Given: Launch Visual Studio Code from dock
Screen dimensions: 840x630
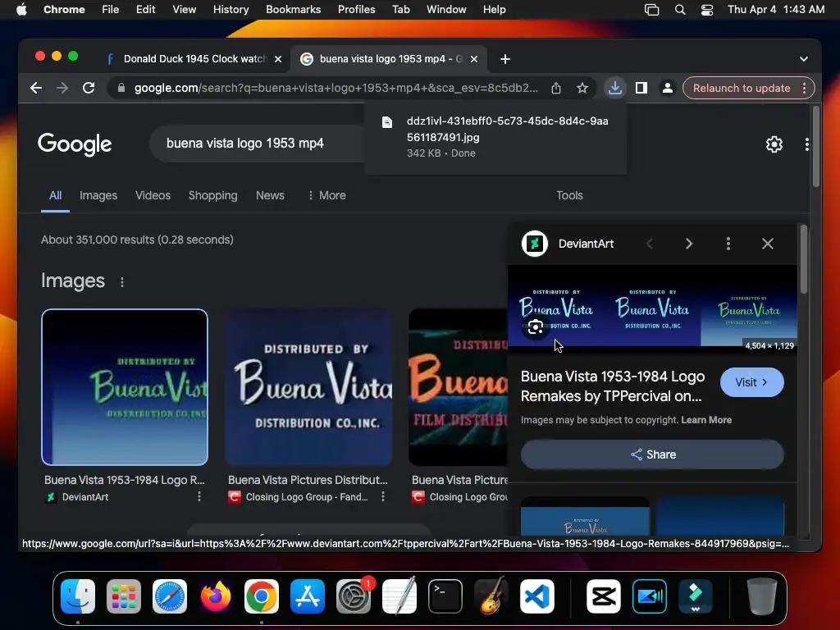Looking at the screenshot, I should tap(537, 596).
